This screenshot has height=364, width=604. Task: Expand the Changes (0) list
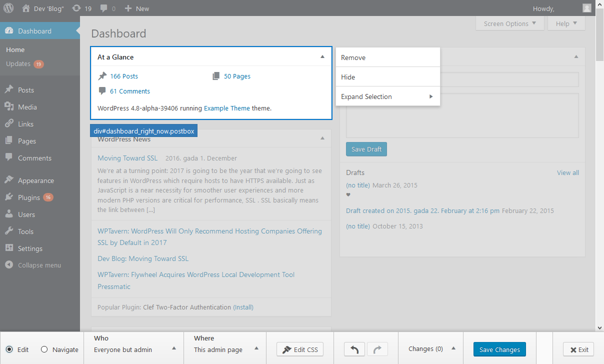431,349
